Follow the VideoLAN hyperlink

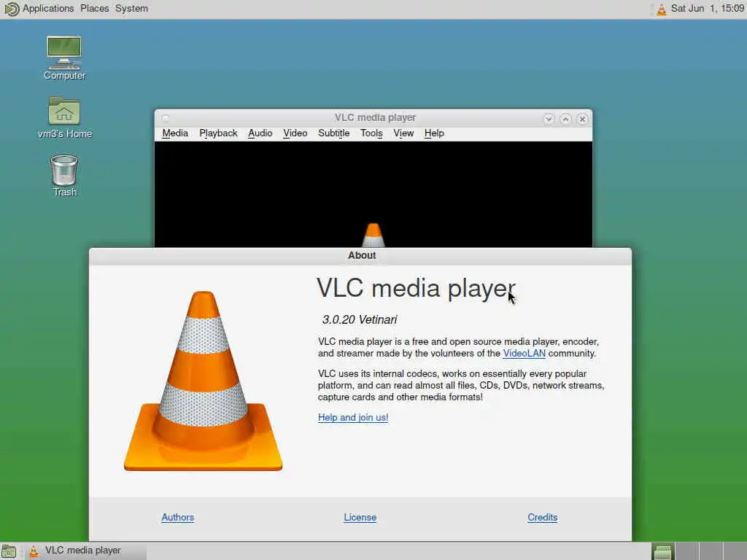click(524, 354)
